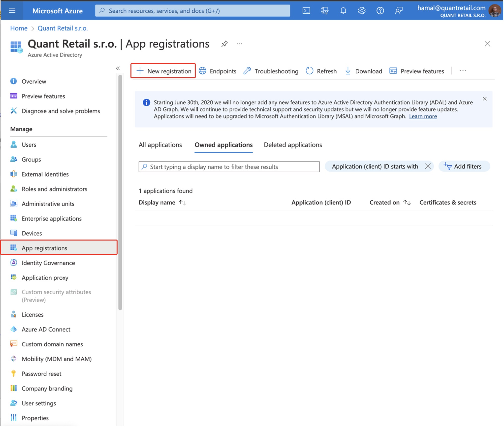This screenshot has width=504, height=428.
Task: Click the sidebar vertical scrollbar
Action: tap(120, 193)
